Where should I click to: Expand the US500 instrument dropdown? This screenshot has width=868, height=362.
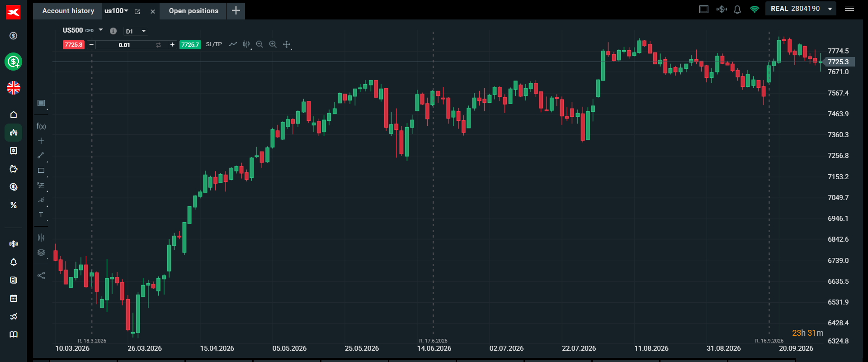point(101,30)
